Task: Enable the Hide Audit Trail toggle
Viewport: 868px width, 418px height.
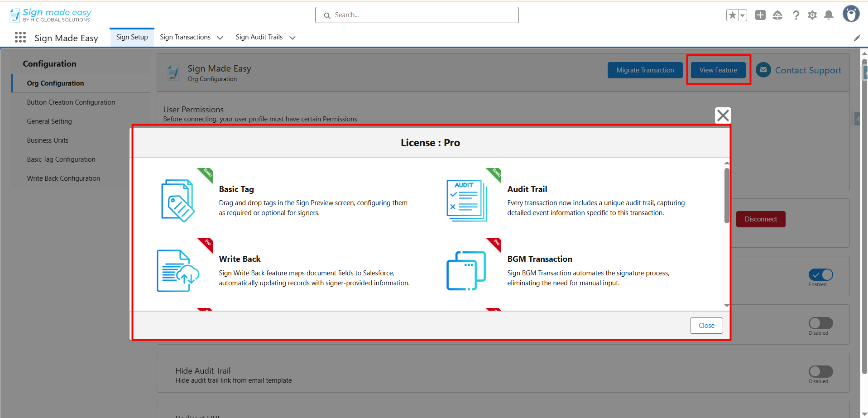Action: pos(820,371)
